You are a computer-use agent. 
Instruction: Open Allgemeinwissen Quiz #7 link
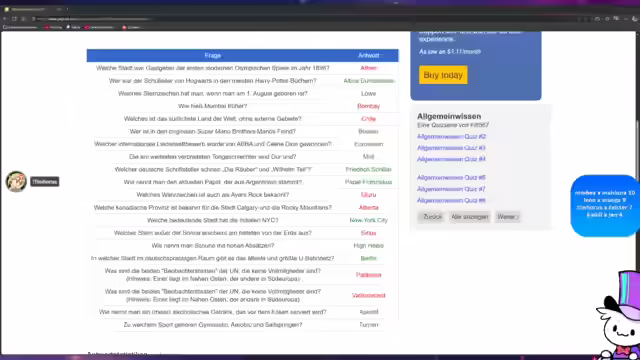(451, 189)
